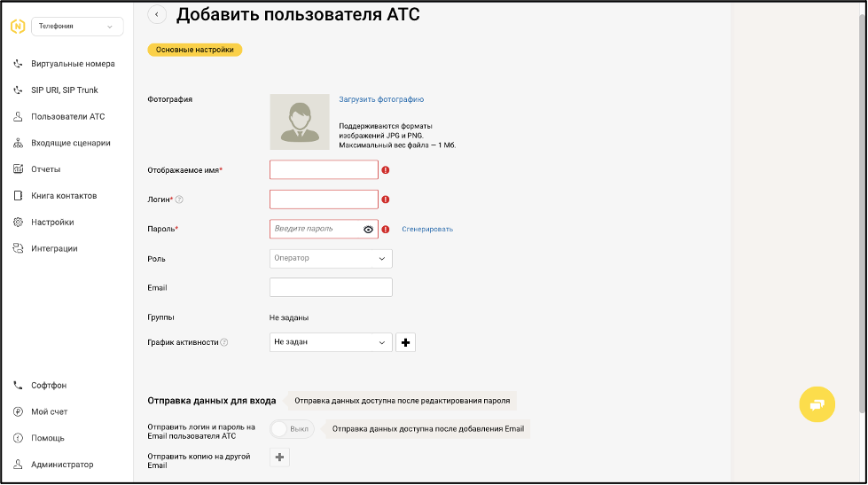Click the company logo in top-left corner
The width and height of the screenshot is (868, 485).
coord(17,27)
